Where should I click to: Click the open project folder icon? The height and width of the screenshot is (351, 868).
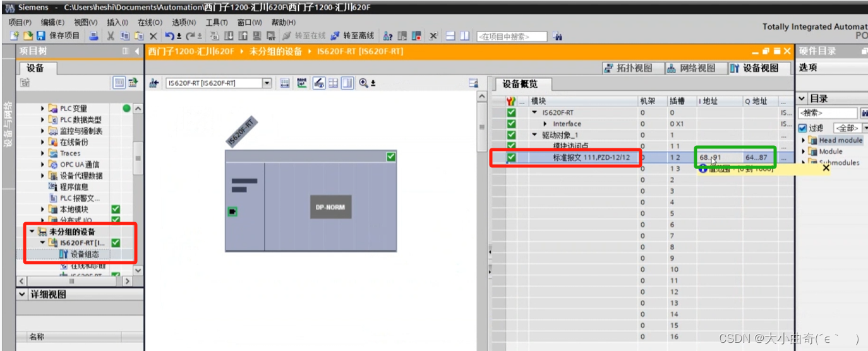pyautogui.click(x=28, y=36)
